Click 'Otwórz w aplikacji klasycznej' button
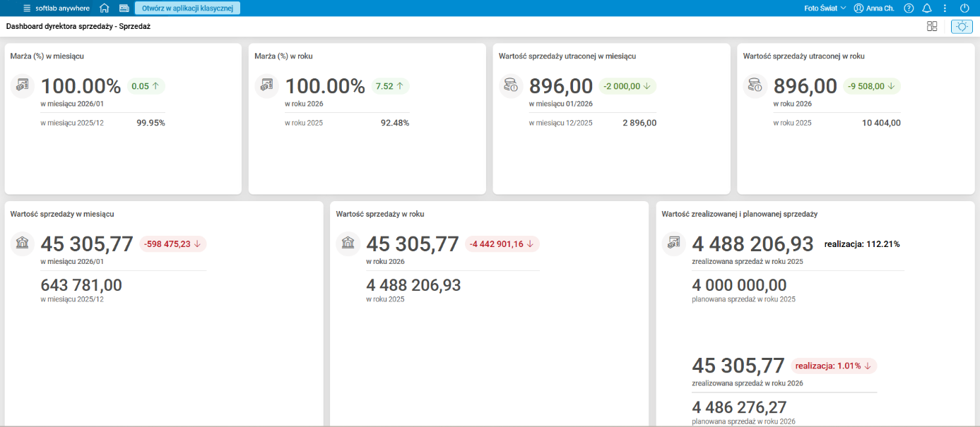Viewport: 980px width, 427px height. tap(187, 8)
